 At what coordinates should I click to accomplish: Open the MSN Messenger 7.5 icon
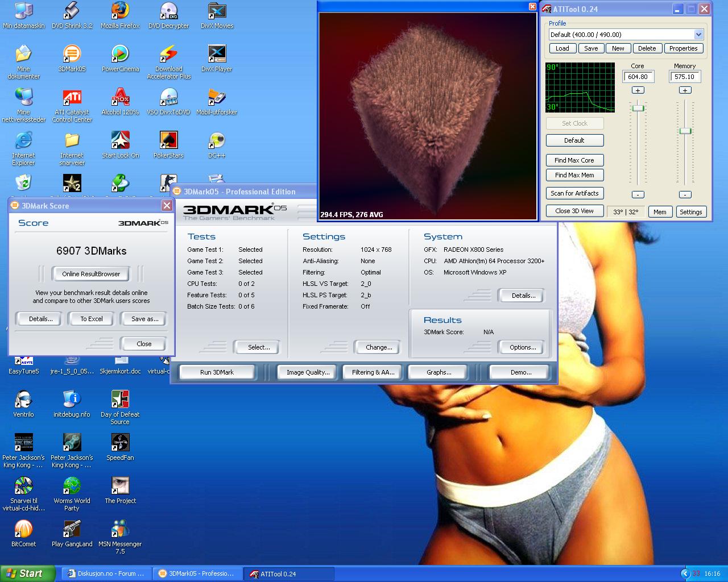[x=120, y=537]
